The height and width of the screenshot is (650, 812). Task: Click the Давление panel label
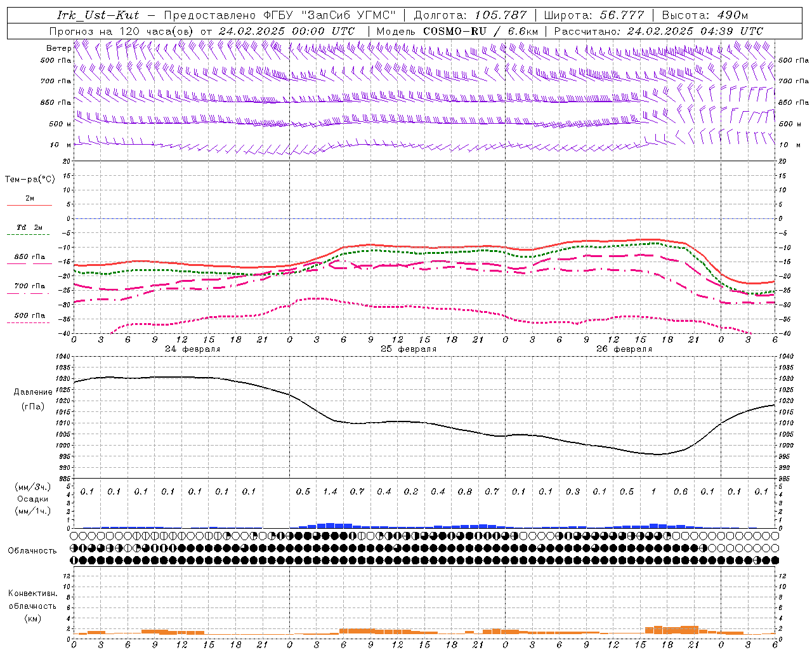tap(33, 392)
